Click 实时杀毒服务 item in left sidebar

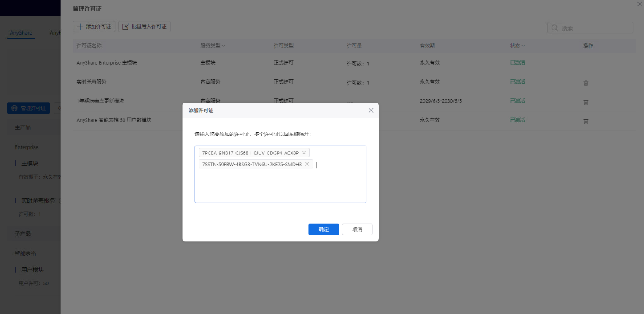point(38,200)
